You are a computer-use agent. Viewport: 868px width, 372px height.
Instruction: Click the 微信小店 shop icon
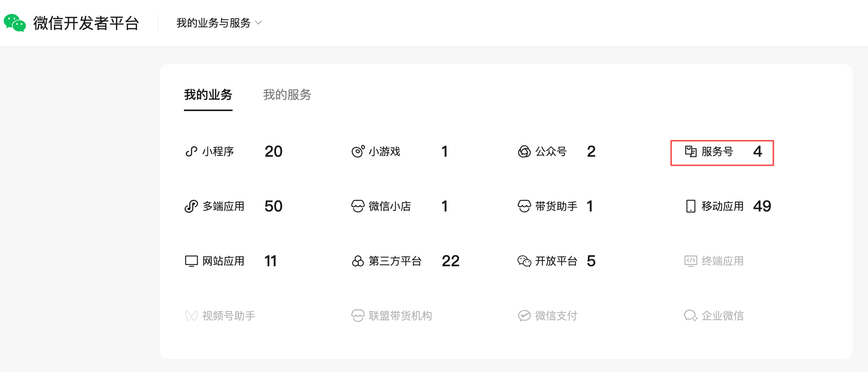[358, 207]
